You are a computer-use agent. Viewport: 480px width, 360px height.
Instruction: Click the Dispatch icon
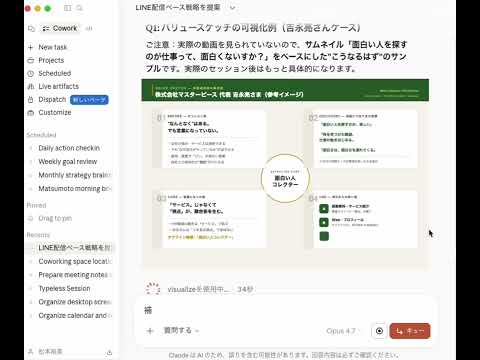[x=31, y=100]
